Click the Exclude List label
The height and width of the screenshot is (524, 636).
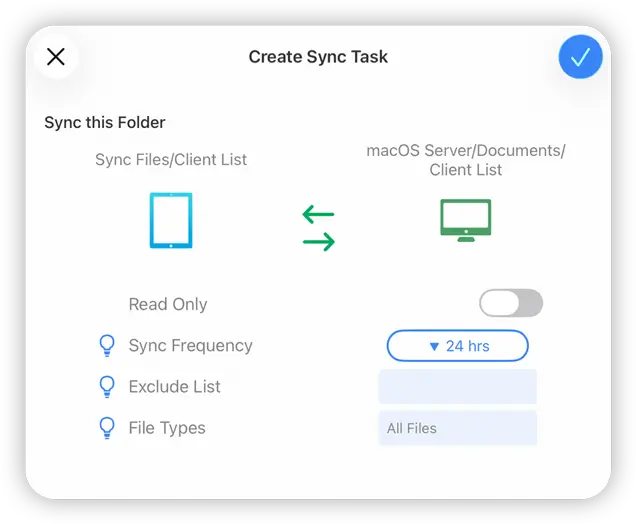(x=174, y=387)
